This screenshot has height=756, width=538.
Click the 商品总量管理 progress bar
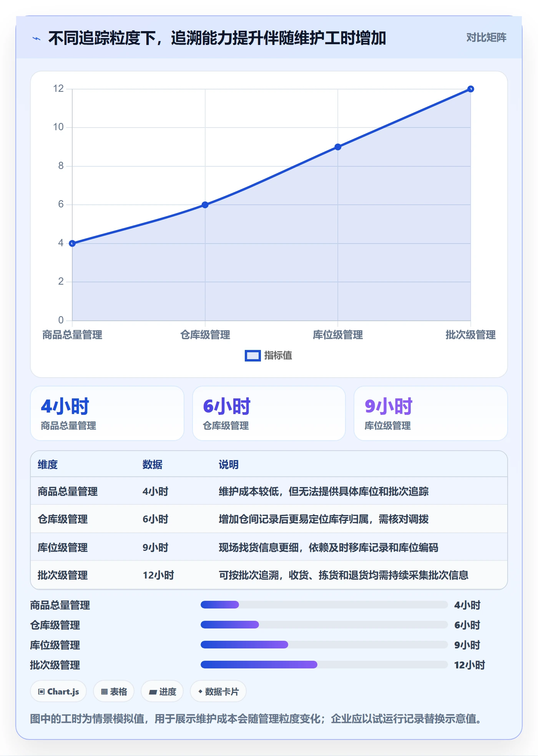(324, 605)
